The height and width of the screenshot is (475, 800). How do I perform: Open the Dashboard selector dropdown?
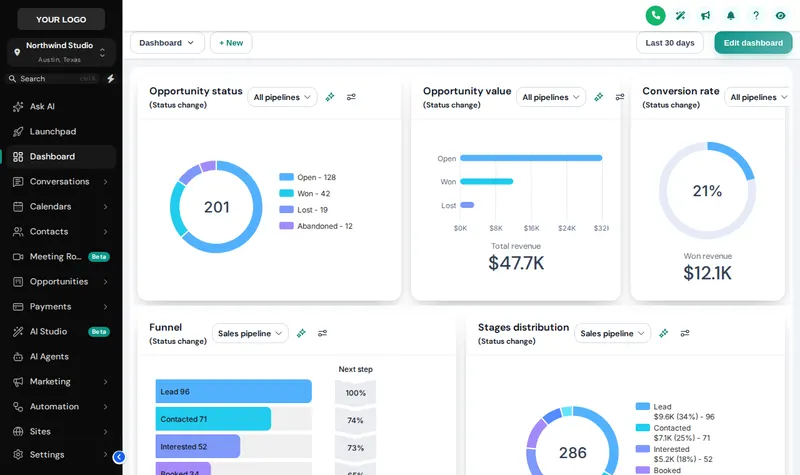(167, 43)
